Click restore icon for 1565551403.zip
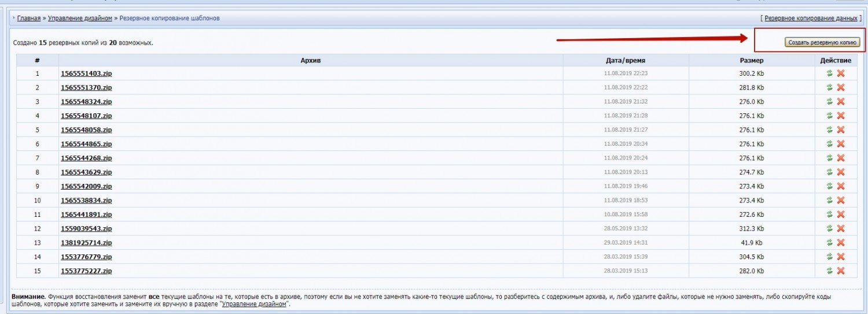 point(829,73)
